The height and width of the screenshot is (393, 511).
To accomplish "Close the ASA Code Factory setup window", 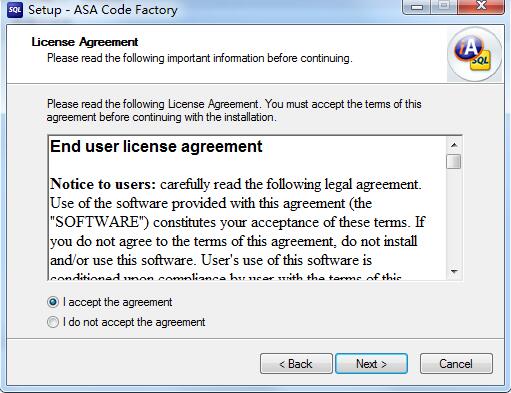I will pos(481,7).
